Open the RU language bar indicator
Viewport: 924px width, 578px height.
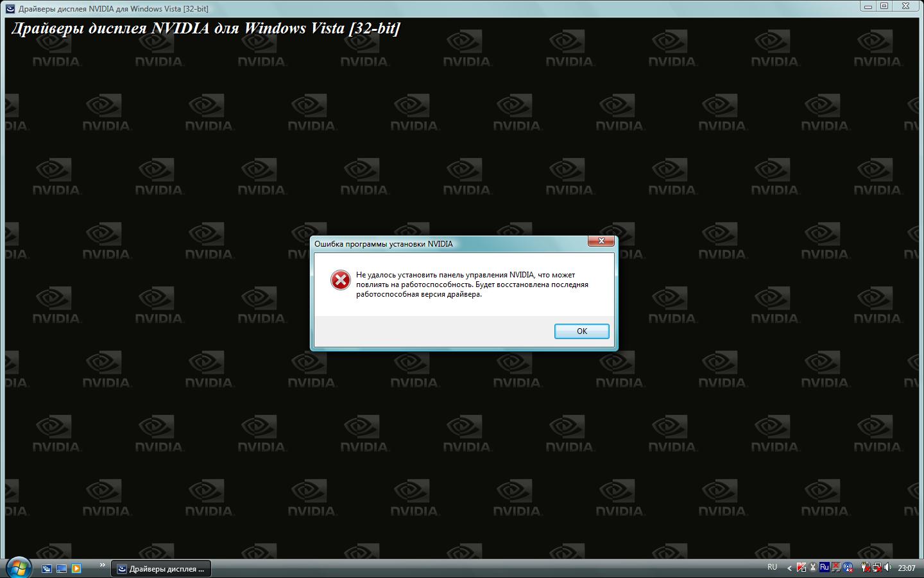(772, 567)
